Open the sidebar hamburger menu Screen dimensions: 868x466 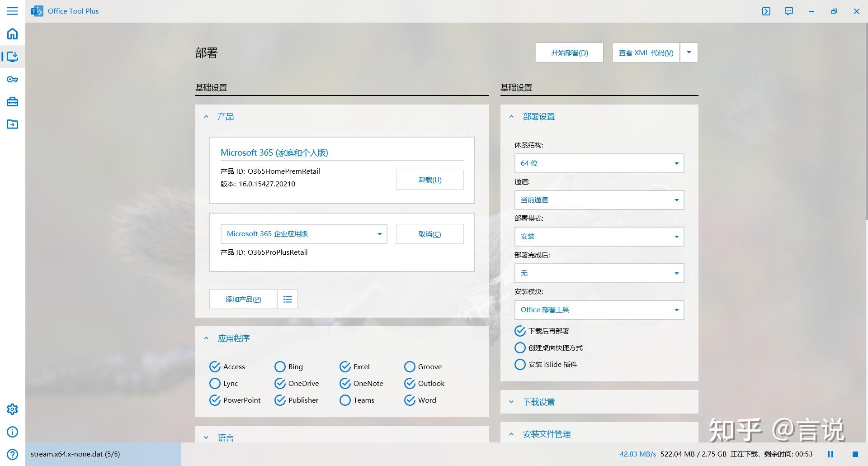pos(12,11)
